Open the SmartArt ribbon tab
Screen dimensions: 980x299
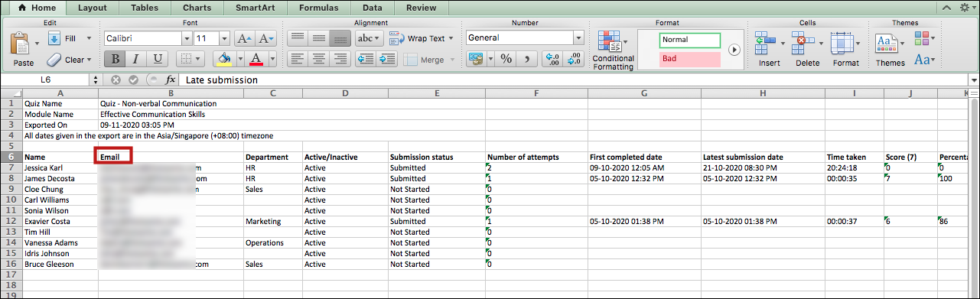tap(256, 8)
